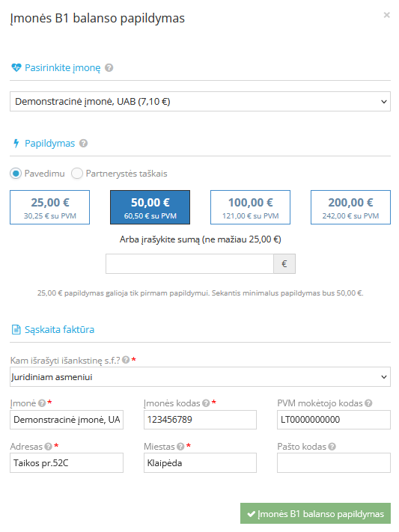Click help icon next to Įmonės kodas label
Screen dimensions: 399x532
tap(206, 403)
